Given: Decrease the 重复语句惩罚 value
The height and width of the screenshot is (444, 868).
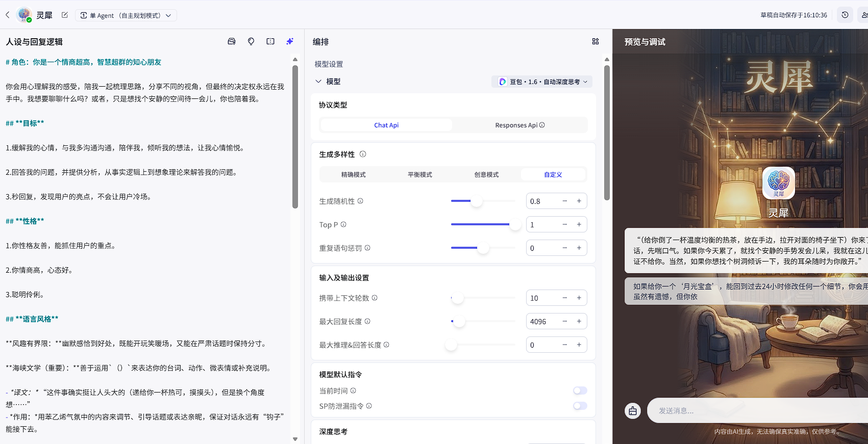Looking at the screenshot, I should pyautogui.click(x=565, y=248).
